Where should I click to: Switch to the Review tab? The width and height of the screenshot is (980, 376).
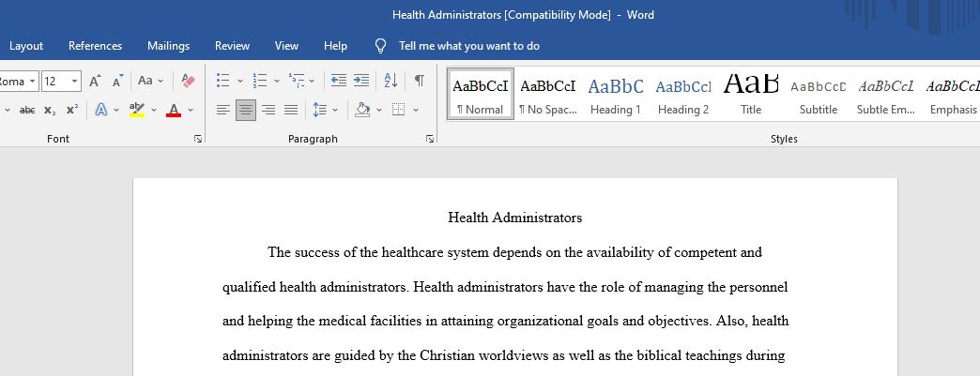click(x=232, y=46)
